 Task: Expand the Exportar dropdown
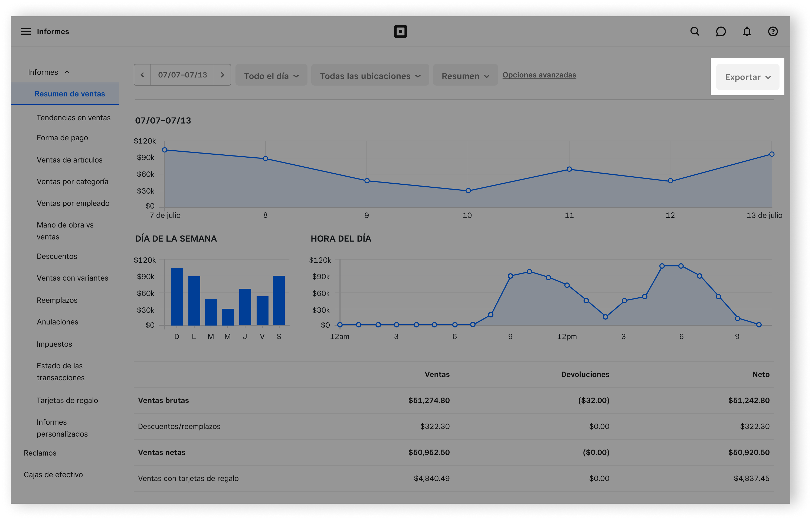[747, 77]
